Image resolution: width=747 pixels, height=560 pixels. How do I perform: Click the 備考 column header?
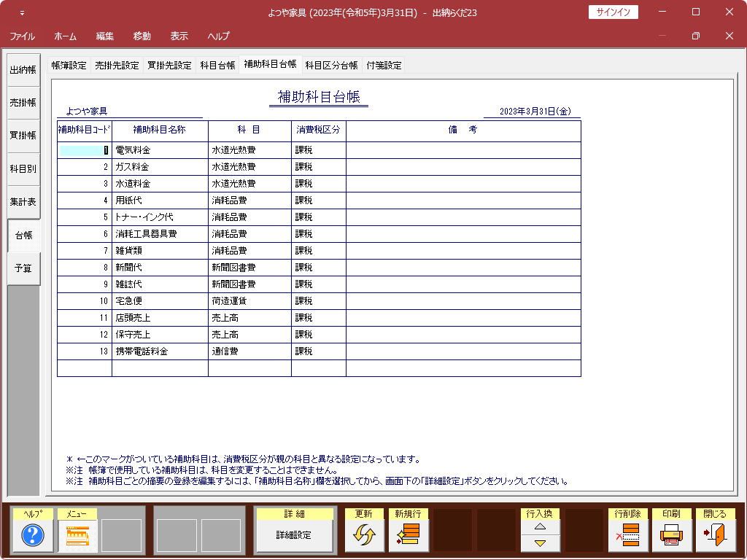463,131
